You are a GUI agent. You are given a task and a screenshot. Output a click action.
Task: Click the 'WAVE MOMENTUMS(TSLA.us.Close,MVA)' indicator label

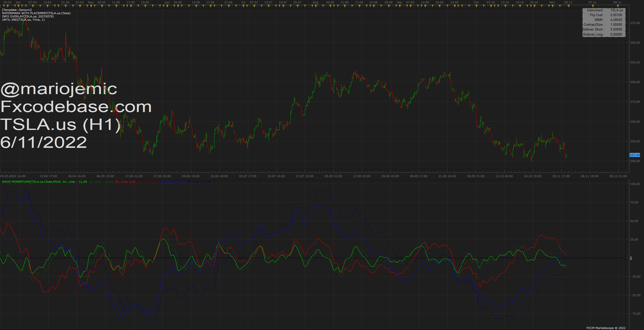tap(31, 182)
